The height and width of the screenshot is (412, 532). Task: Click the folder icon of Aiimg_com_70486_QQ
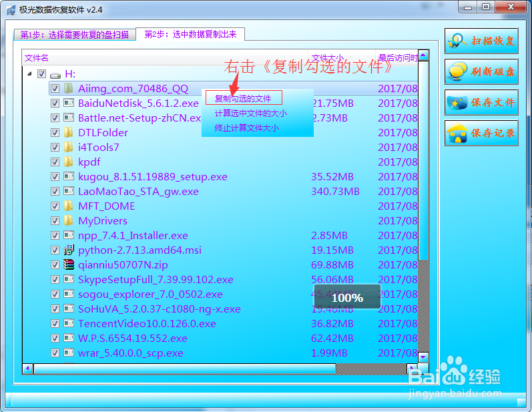pyautogui.click(x=69, y=88)
